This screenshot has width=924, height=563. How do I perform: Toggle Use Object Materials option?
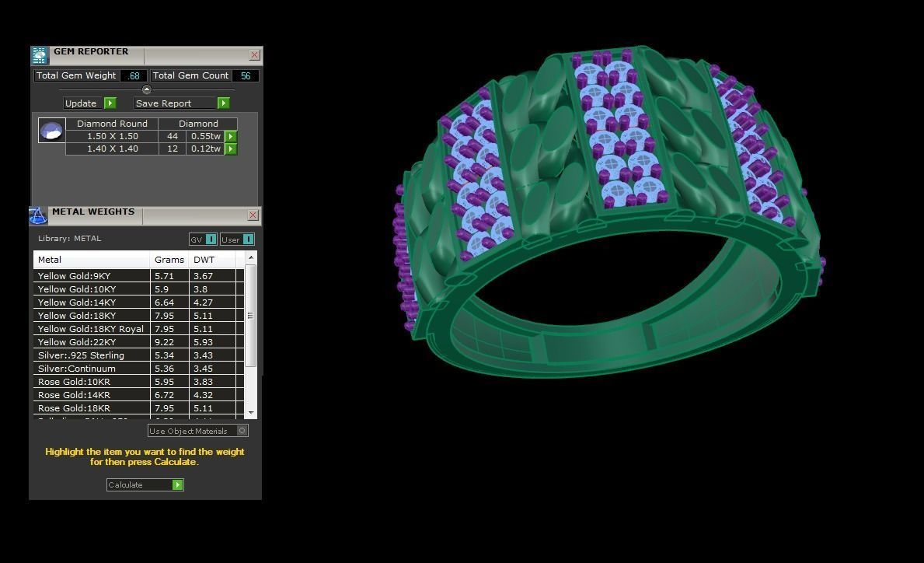coord(198,431)
